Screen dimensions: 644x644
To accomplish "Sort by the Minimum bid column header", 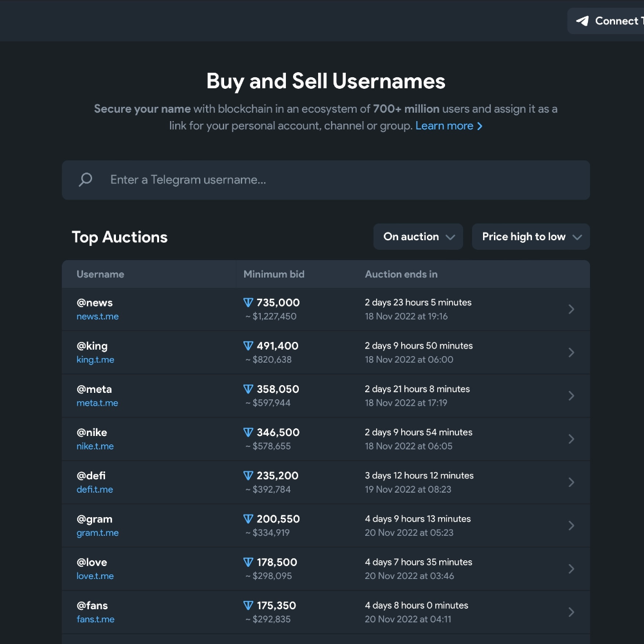I will coord(274,274).
